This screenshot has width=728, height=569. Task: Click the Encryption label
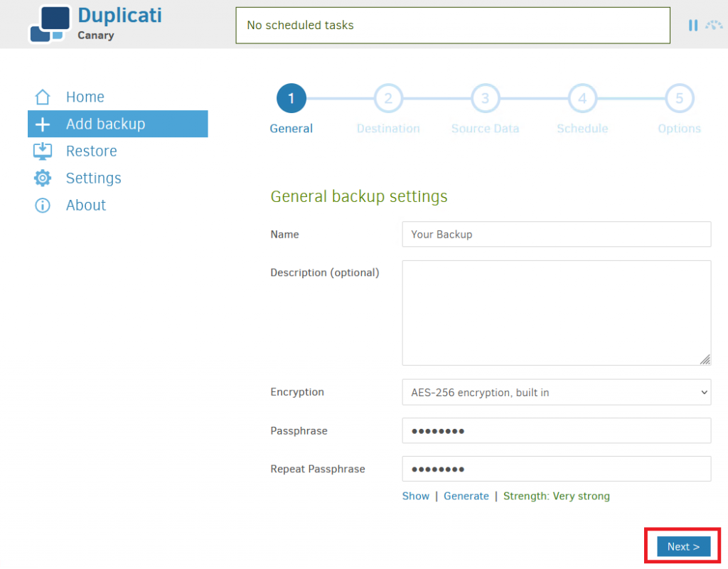click(297, 392)
